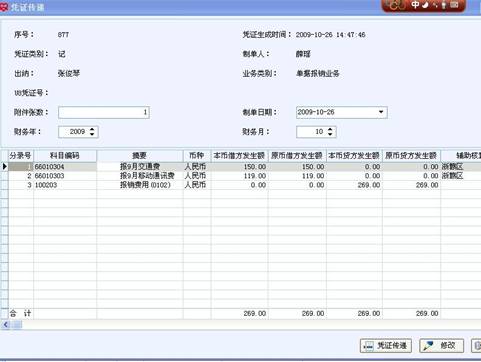This screenshot has height=362, width=481.
Task: Click the 150.00 local debit amount cell
Action: click(240, 167)
